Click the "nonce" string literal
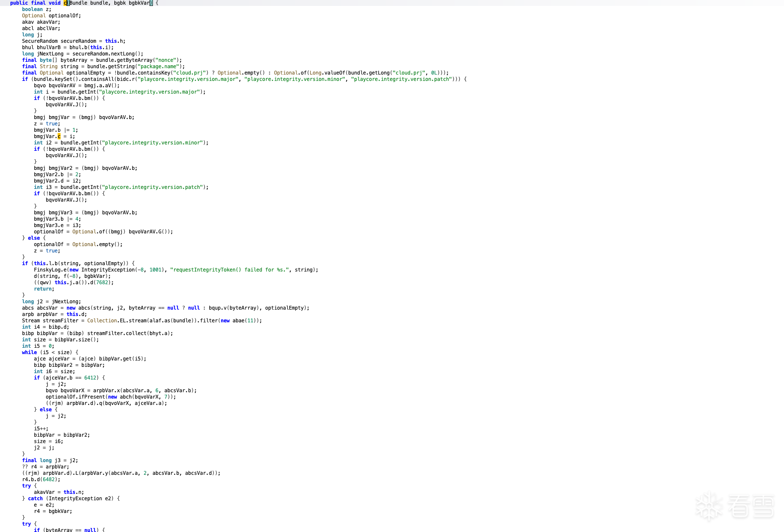784x532 pixels. click(x=166, y=60)
